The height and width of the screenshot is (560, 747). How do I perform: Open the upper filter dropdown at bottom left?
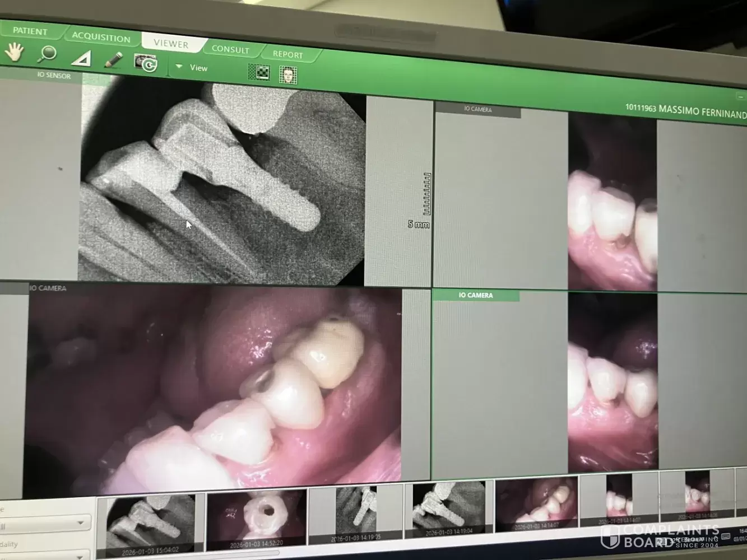click(x=81, y=524)
